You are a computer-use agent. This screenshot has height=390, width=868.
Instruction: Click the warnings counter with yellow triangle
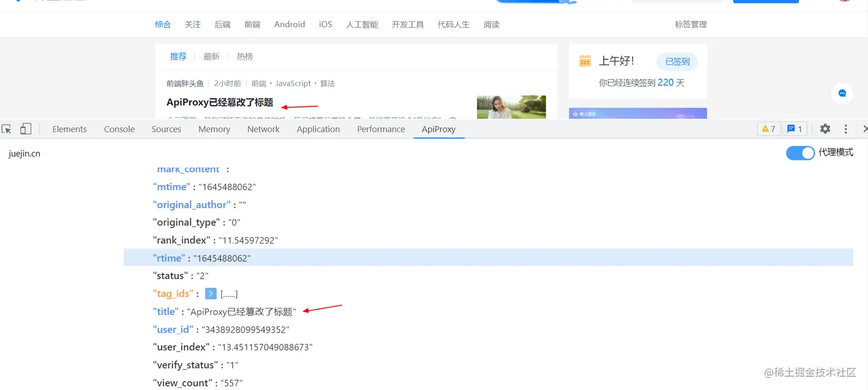tap(768, 129)
